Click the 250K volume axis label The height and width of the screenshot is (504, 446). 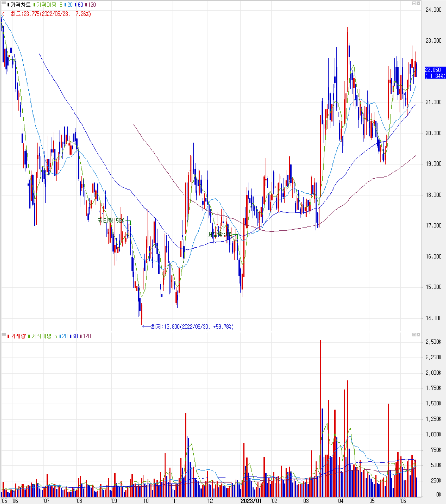point(436,481)
